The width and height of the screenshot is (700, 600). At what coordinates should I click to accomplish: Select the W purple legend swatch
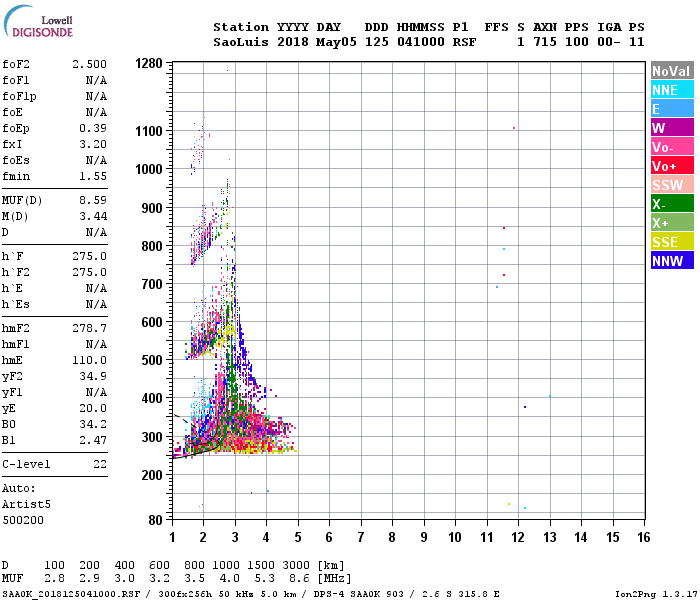tap(672, 128)
